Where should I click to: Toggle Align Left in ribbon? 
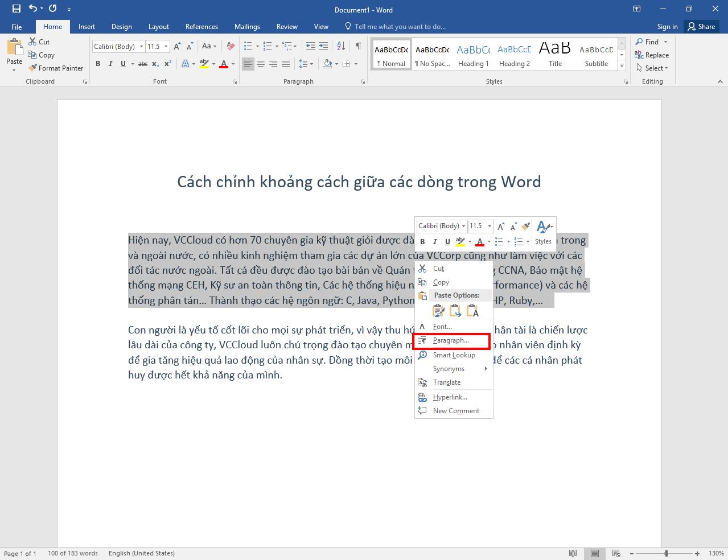pyautogui.click(x=248, y=64)
